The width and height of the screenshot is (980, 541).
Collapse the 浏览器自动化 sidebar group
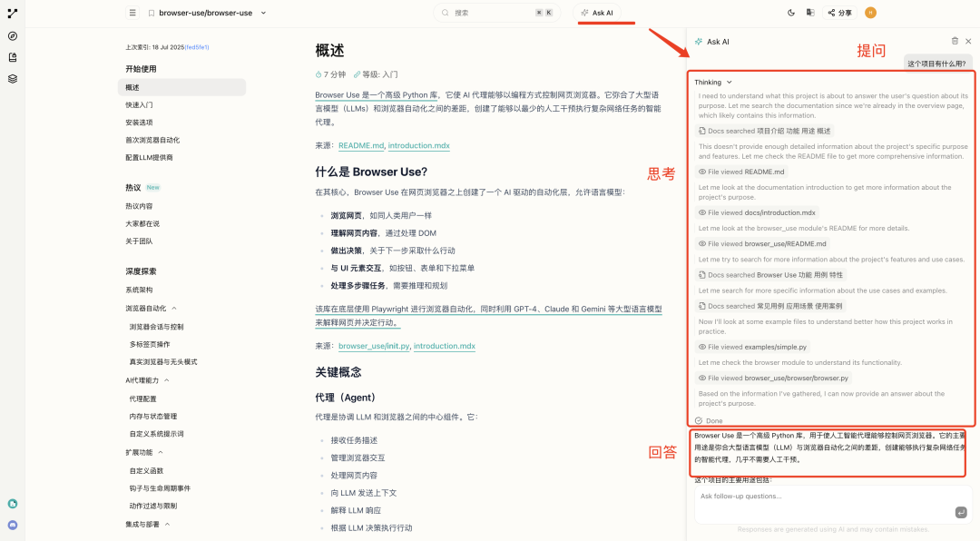[x=174, y=309]
